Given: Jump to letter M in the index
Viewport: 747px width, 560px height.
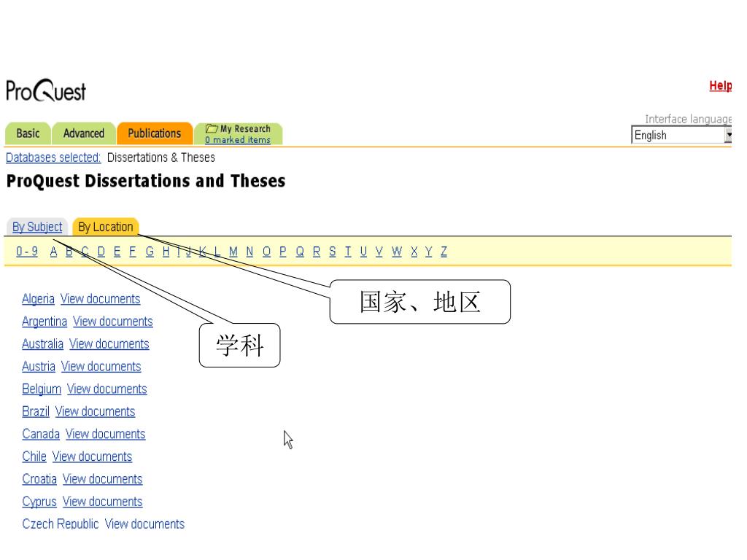Looking at the screenshot, I should 233,252.
